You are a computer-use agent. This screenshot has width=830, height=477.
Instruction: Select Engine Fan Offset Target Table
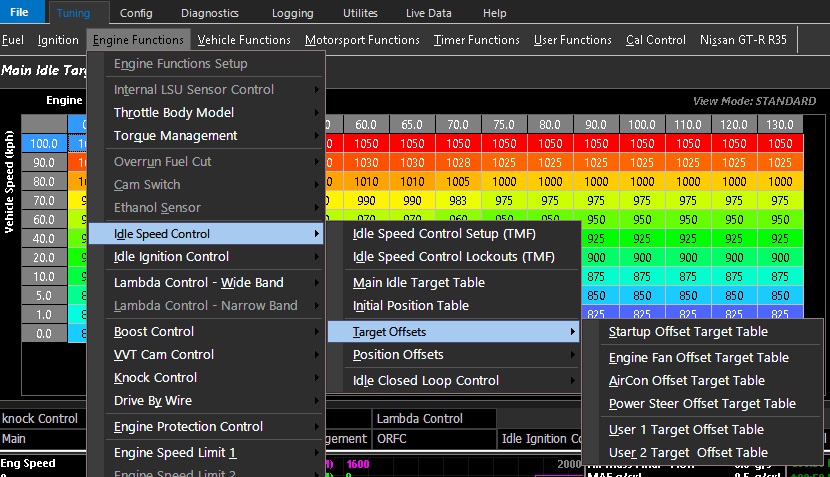[x=698, y=357]
